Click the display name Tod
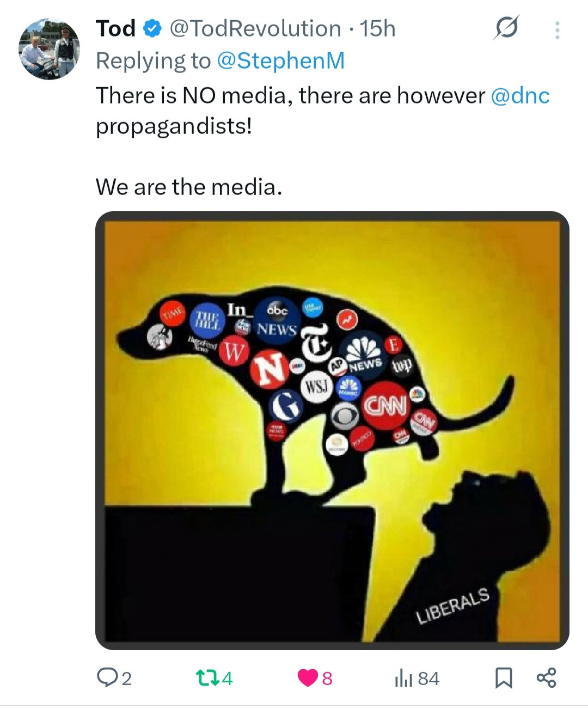The height and width of the screenshot is (709, 588). pyautogui.click(x=115, y=29)
